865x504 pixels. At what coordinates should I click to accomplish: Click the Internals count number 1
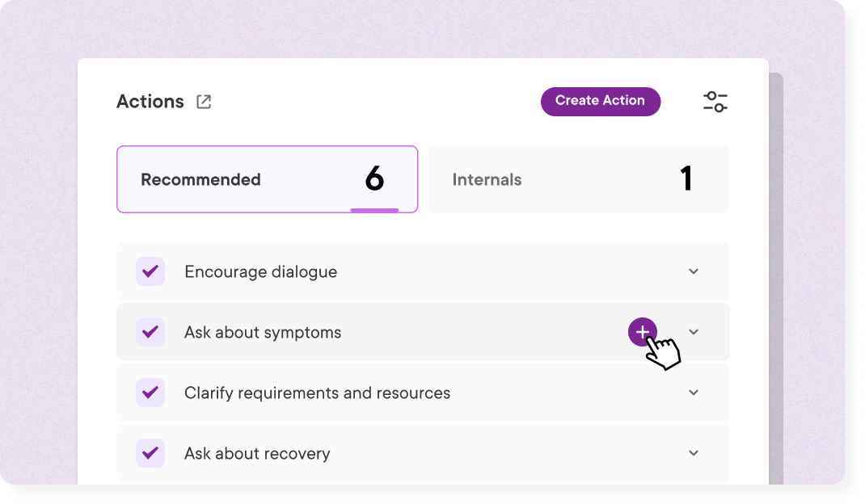(x=686, y=178)
